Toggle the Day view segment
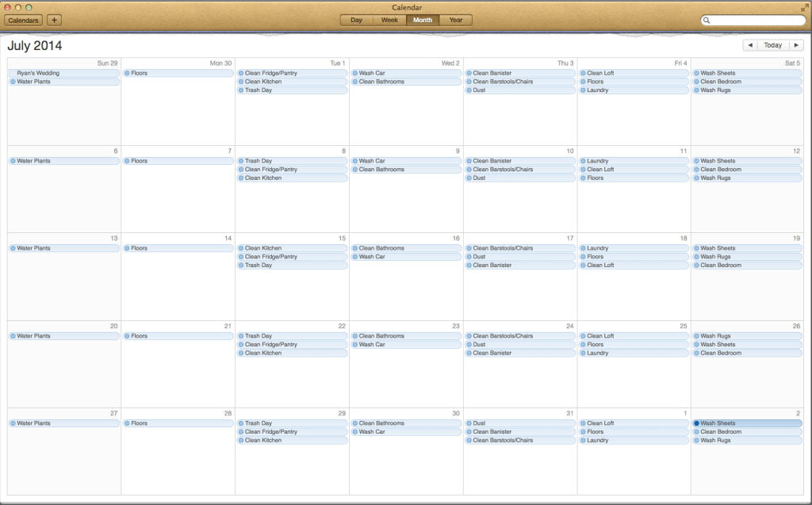Screen dimensions: 812x505 [355, 20]
